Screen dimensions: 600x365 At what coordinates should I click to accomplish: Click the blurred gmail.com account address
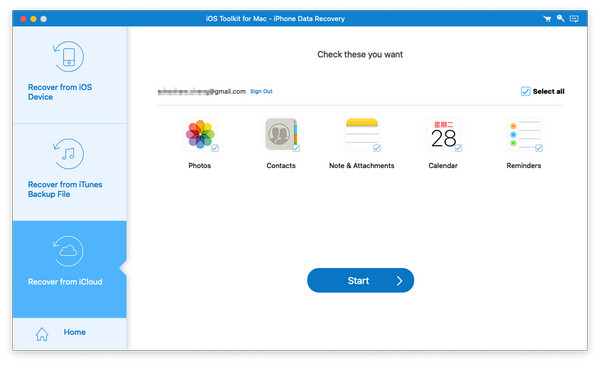click(x=202, y=91)
